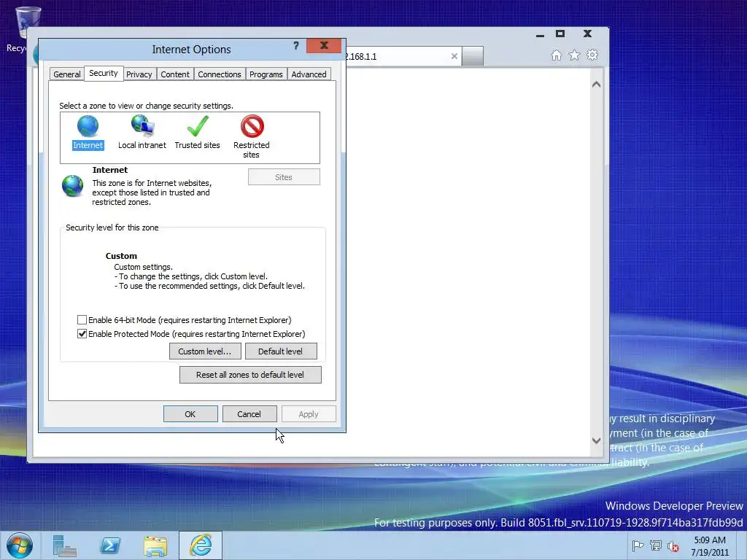Open Action Center flag tray icon
The image size is (747, 560).
(638, 545)
